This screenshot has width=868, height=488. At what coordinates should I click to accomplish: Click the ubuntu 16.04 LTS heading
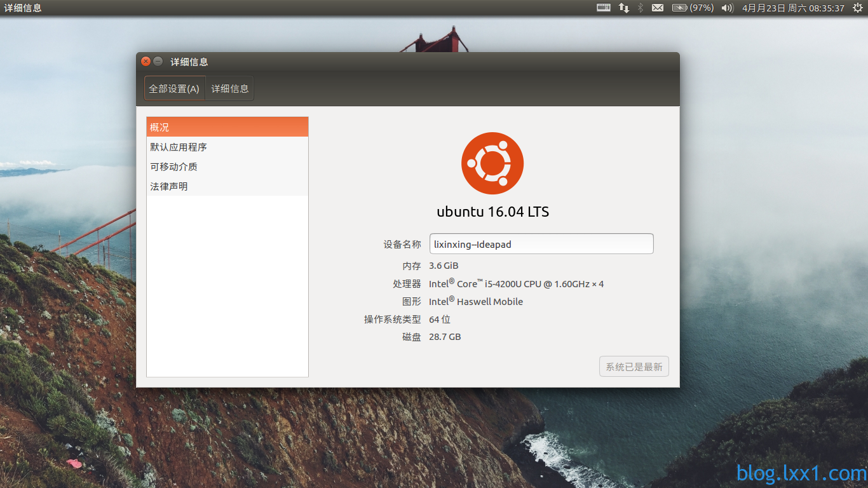(492, 212)
